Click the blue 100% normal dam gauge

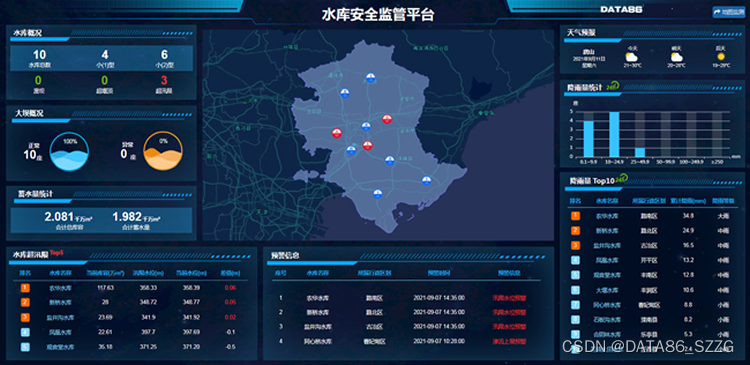click(x=69, y=152)
